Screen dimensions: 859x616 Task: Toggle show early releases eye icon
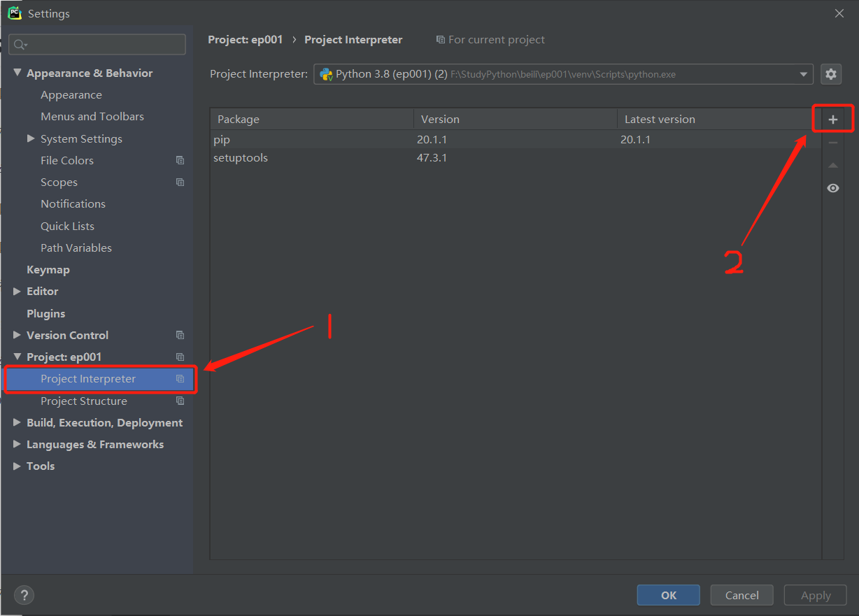pos(832,188)
